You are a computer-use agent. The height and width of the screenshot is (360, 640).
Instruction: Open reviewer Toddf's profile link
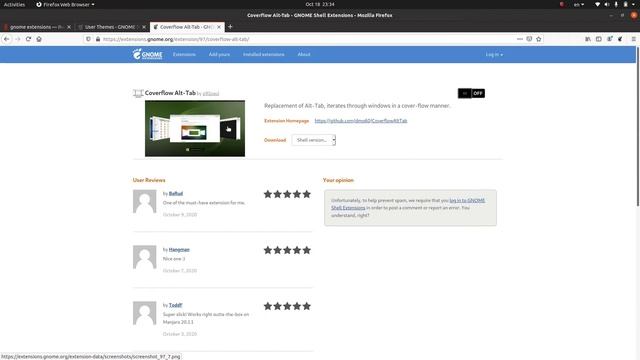(176, 305)
